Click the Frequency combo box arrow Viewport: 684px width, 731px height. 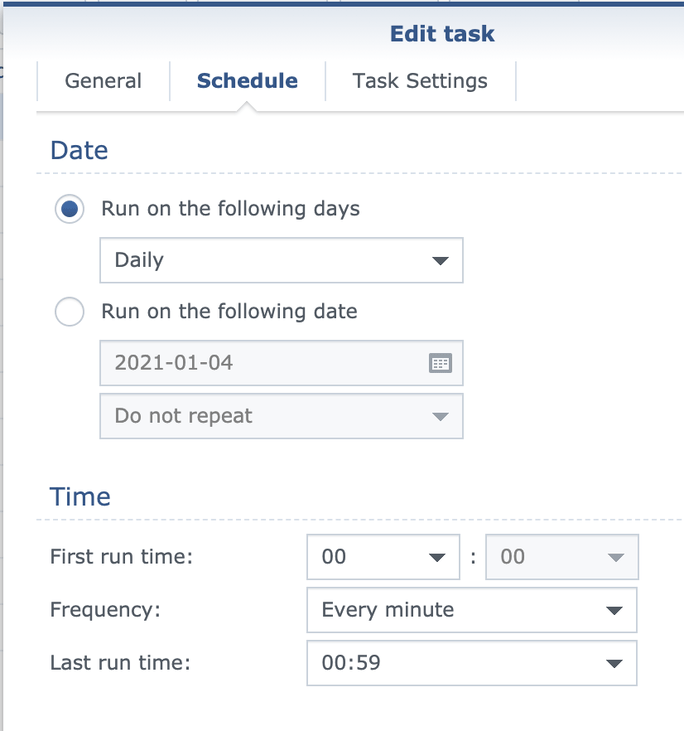[614, 611]
